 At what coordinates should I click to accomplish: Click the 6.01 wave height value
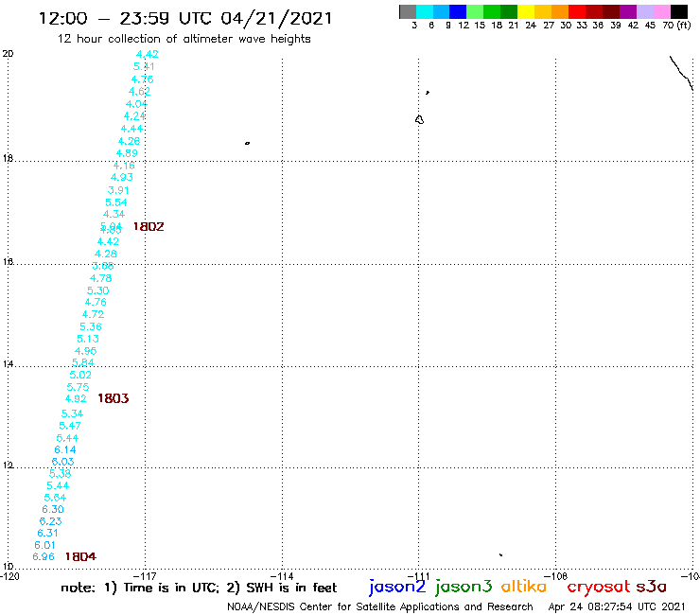pos(44,545)
